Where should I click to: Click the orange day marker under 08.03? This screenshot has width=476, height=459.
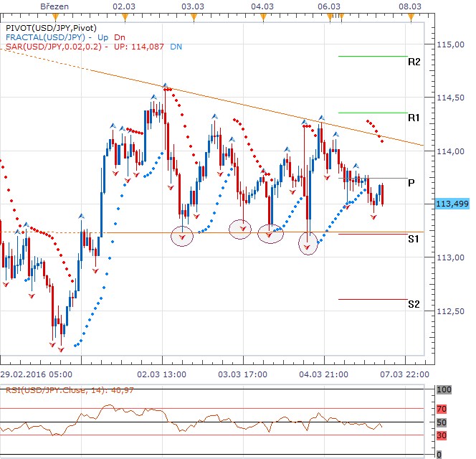click(409, 15)
